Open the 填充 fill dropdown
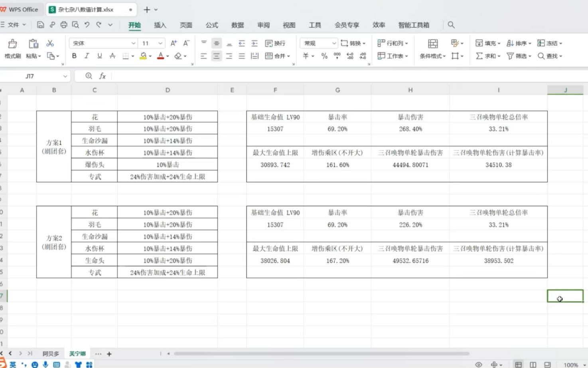 tap(488, 43)
